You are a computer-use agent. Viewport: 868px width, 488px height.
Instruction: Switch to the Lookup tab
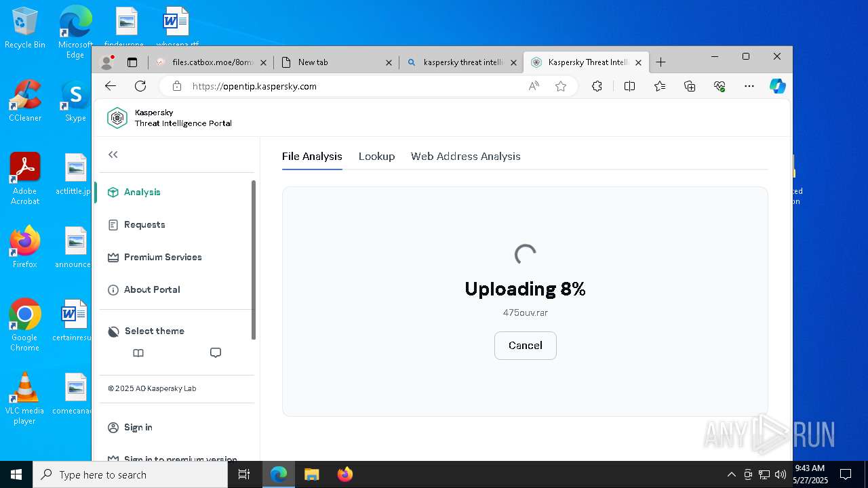376,156
